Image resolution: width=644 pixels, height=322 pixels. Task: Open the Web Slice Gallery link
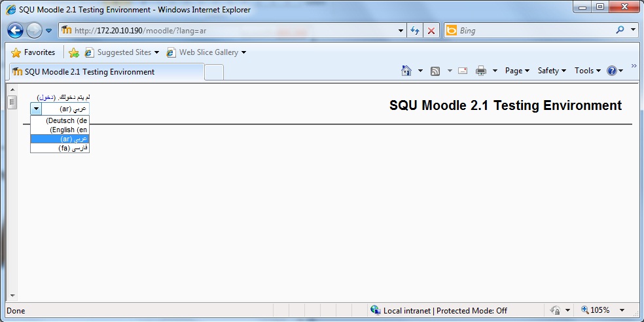pyautogui.click(x=206, y=52)
